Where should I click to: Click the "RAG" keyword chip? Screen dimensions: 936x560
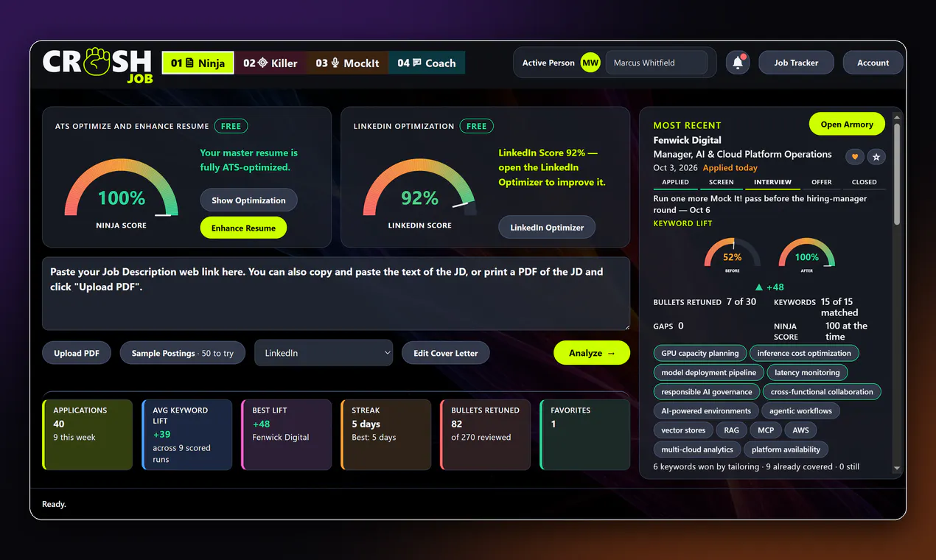coord(731,430)
